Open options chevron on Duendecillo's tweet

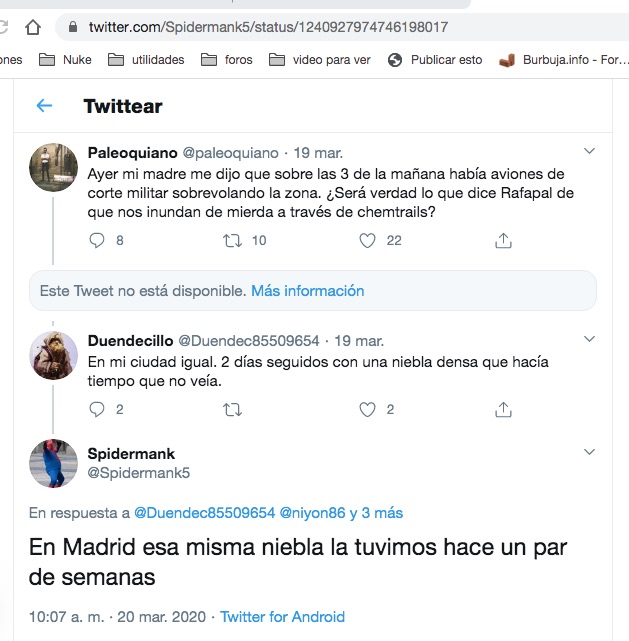click(589, 339)
